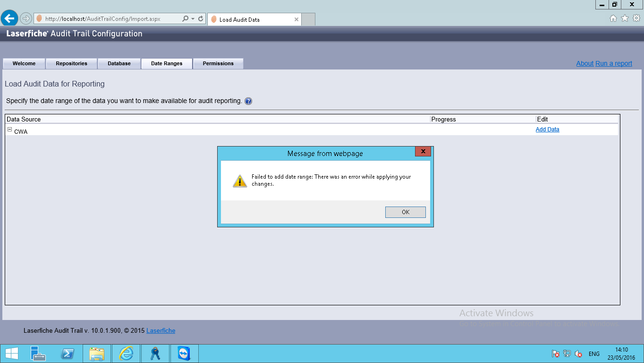Click the CWA data source name
Screen dimensions: 644x363
click(21, 132)
